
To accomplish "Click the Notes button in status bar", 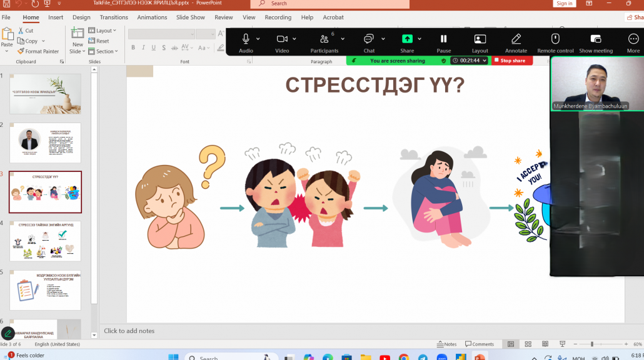I will tap(447, 344).
